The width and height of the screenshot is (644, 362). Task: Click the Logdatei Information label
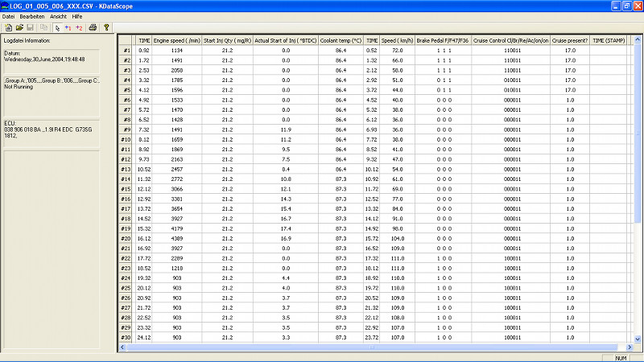pos(27,41)
